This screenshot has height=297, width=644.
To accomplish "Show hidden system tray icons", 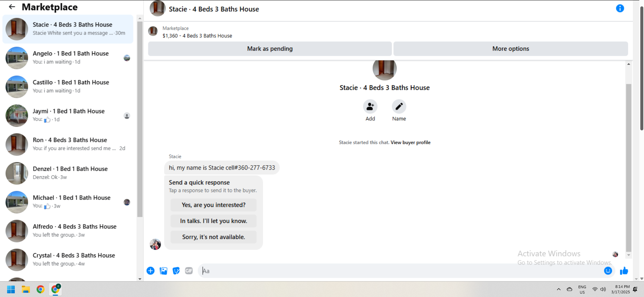I will [x=559, y=289].
